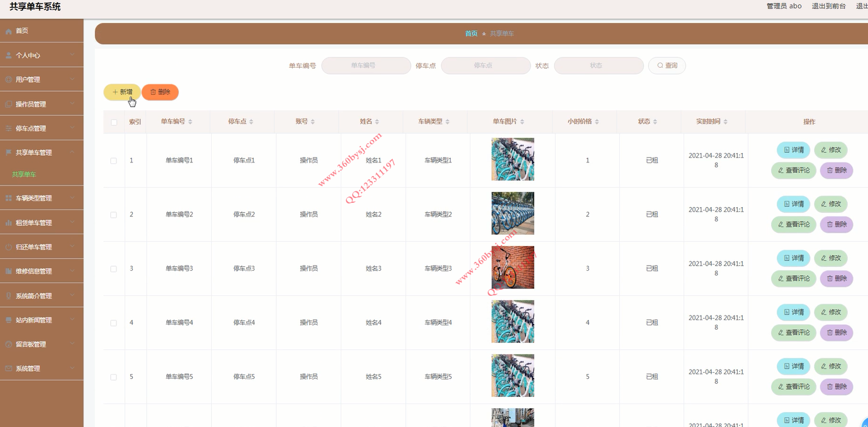Open the bike thumbnail in row 单车编号1

tap(512, 160)
